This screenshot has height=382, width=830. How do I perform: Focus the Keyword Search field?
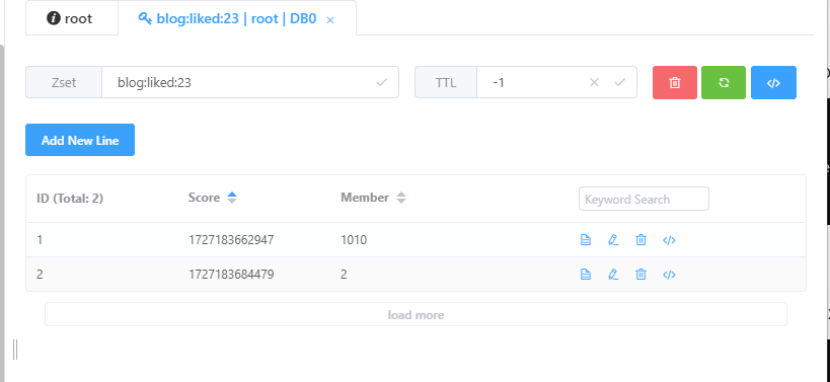point(644,199)
